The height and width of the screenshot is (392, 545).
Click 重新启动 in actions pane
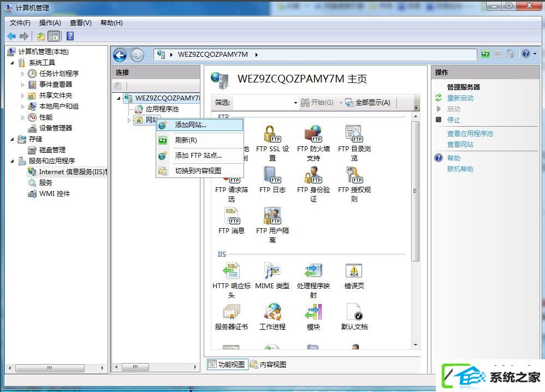460,98
